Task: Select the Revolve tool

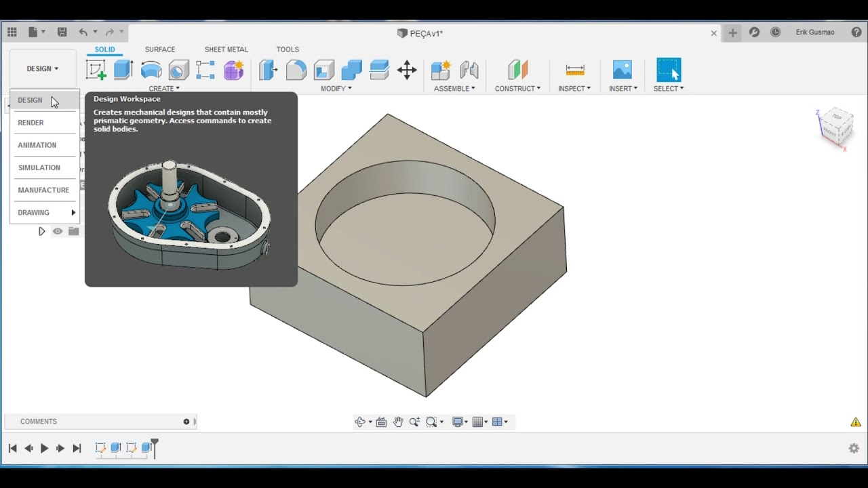Action: click(x=151, y=70)
